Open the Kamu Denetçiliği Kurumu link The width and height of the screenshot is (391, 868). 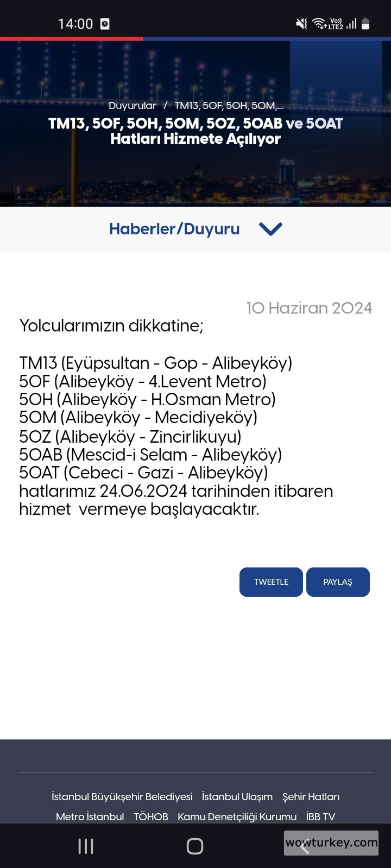click(x=236, y=816)
